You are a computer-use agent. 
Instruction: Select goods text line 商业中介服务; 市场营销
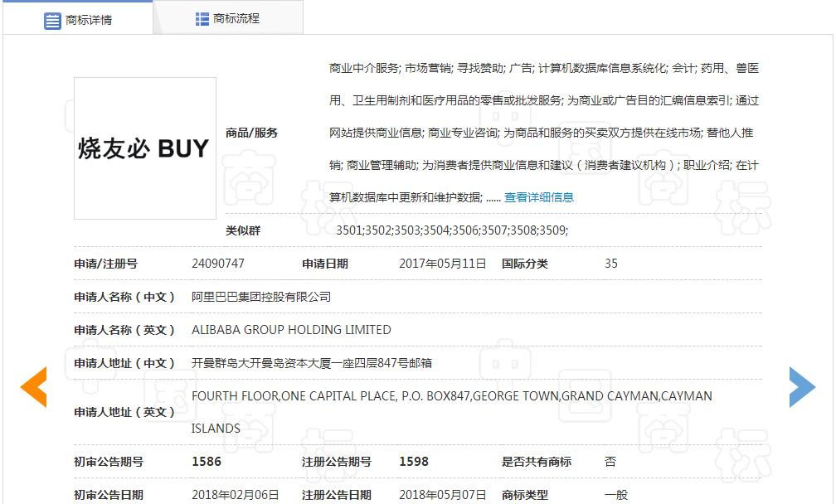click(544, 68)
